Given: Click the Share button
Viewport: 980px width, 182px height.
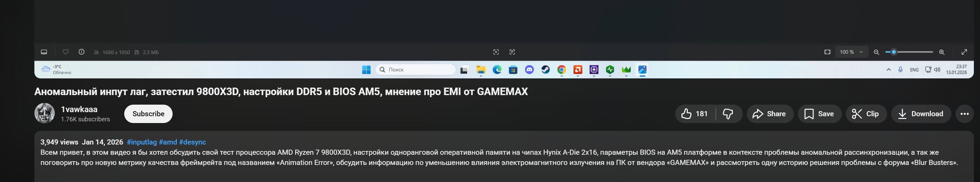Looking at the screenshot, I should point(770,114).
